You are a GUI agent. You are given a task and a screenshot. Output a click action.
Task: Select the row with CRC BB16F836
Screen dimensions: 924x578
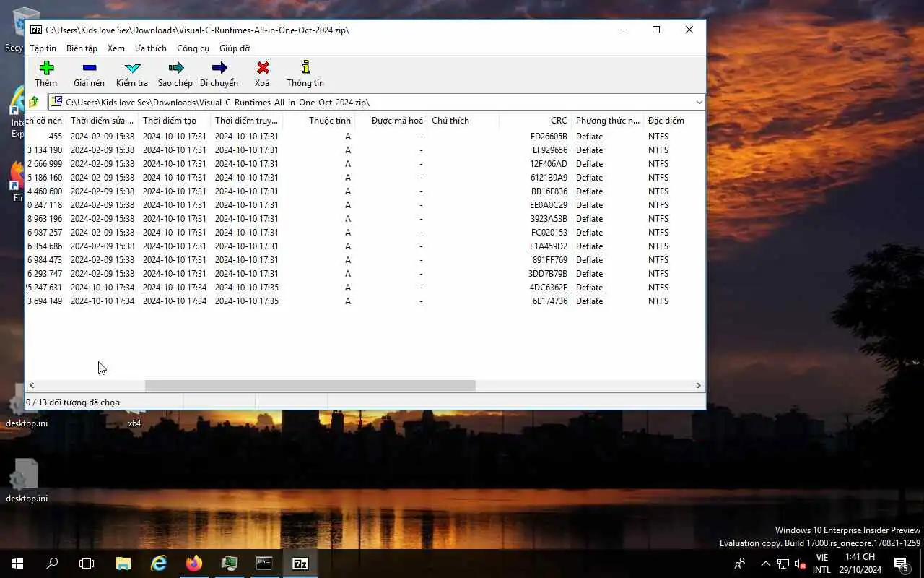coord(365,191)
